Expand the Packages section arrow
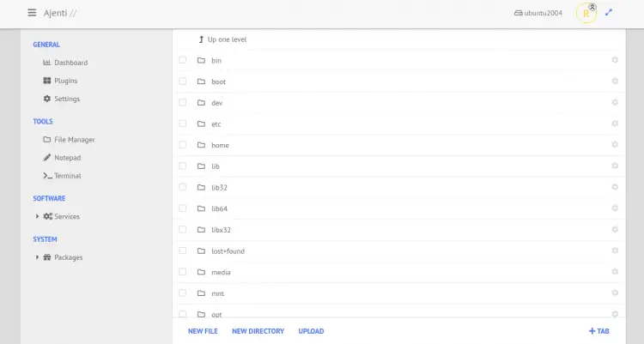The height and width of the screenshot is (344, 644). point(37,257)
